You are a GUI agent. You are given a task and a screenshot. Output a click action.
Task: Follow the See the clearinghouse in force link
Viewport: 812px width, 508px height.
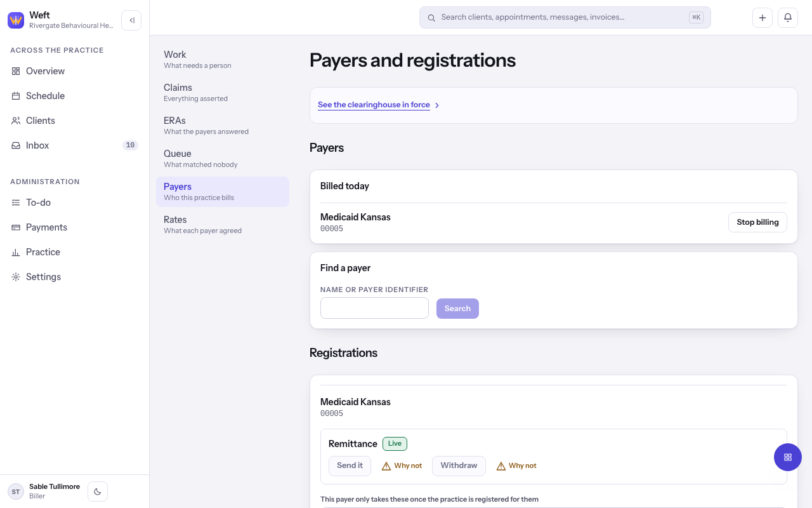point(374,105)
